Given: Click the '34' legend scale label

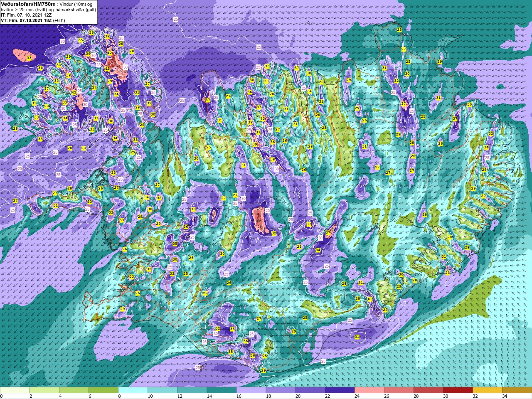Looking at the screenshot, I should click(x=504, y=396).
